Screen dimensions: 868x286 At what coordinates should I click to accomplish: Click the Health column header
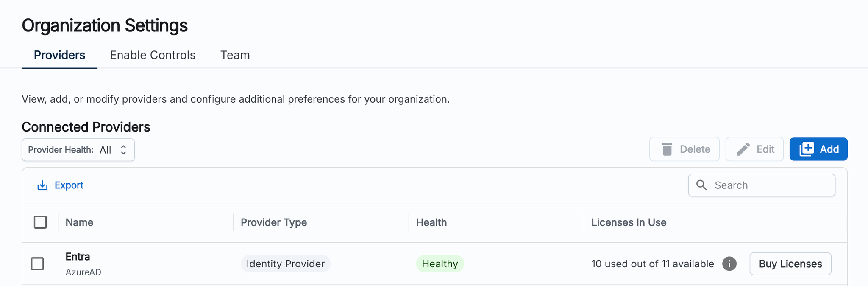[431, 222]
